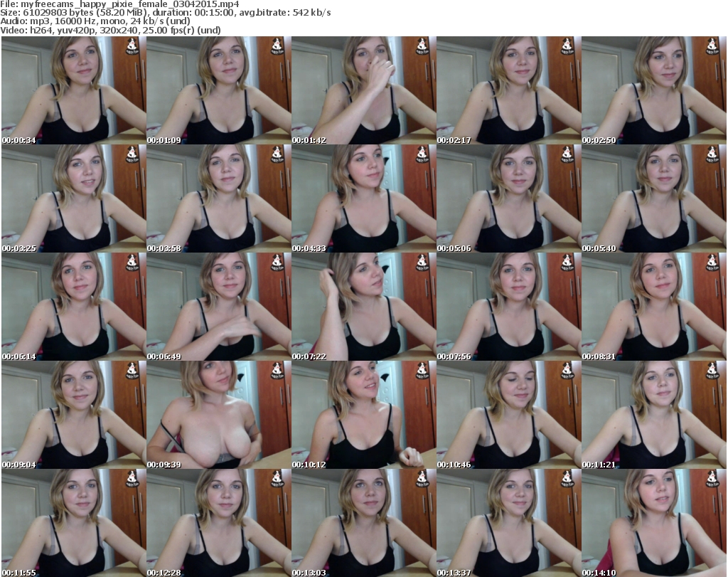Click the Video codec info line
Image resolution: width=728 pixels, height=577 pixels.
[111, 31]
